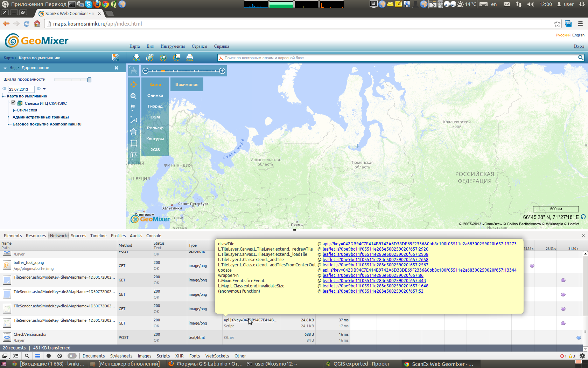Select the flag marker tool
588x368 pixels.
tap(133, 108)
